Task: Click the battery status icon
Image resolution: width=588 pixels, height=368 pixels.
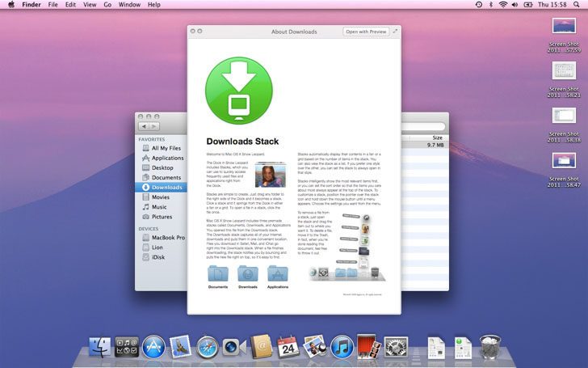Action: pyautogui.click(x=528, y=5)
